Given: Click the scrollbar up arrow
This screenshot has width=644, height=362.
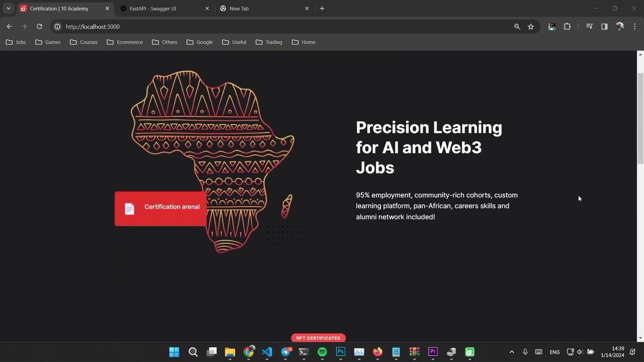Looking at the screenshot, I should point(640,54).
